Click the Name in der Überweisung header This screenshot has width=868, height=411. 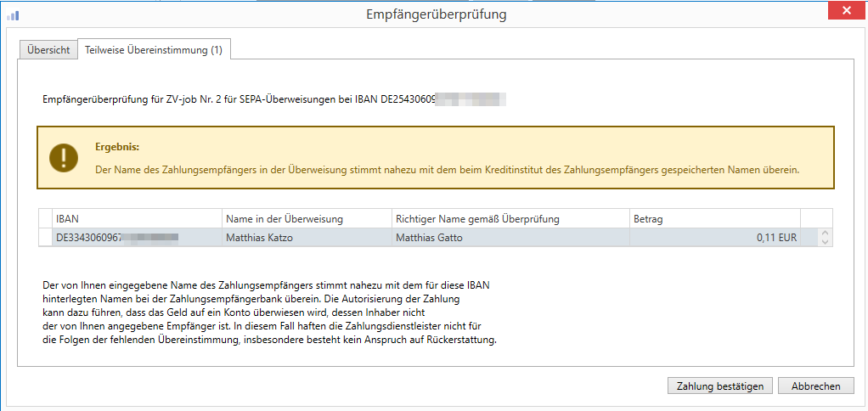coord(306,218)
